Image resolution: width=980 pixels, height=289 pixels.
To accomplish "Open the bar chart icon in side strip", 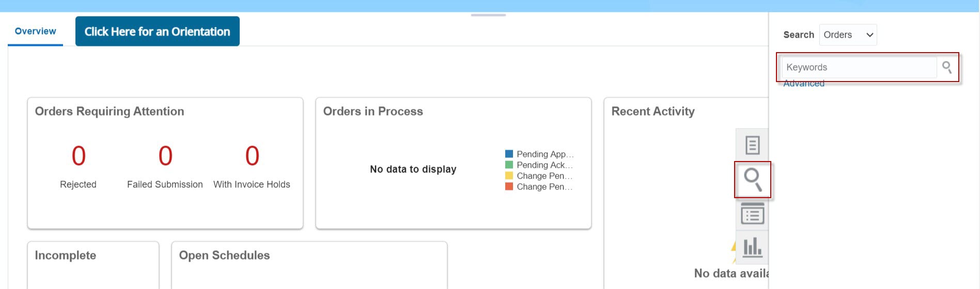I will click(752, 247).
